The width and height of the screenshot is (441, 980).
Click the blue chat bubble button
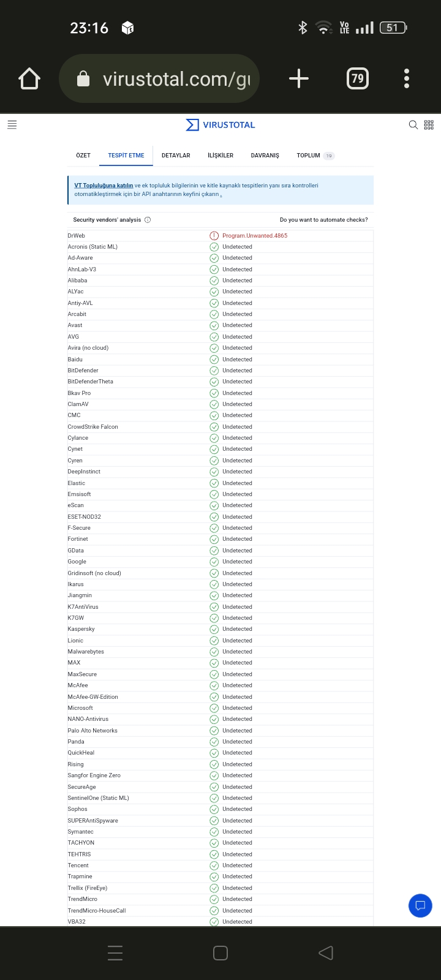[420, 905]
